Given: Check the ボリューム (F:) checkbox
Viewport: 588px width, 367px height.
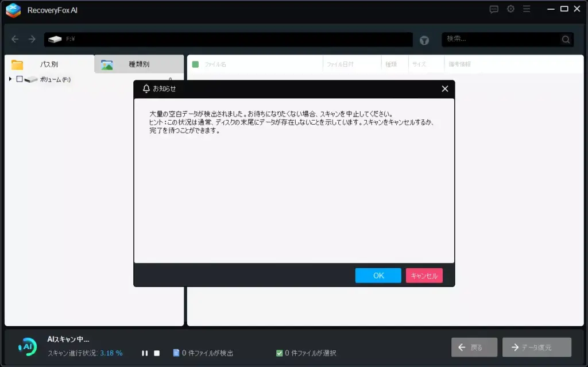Looking at the screenshot, I should click(x=20, y=79).
